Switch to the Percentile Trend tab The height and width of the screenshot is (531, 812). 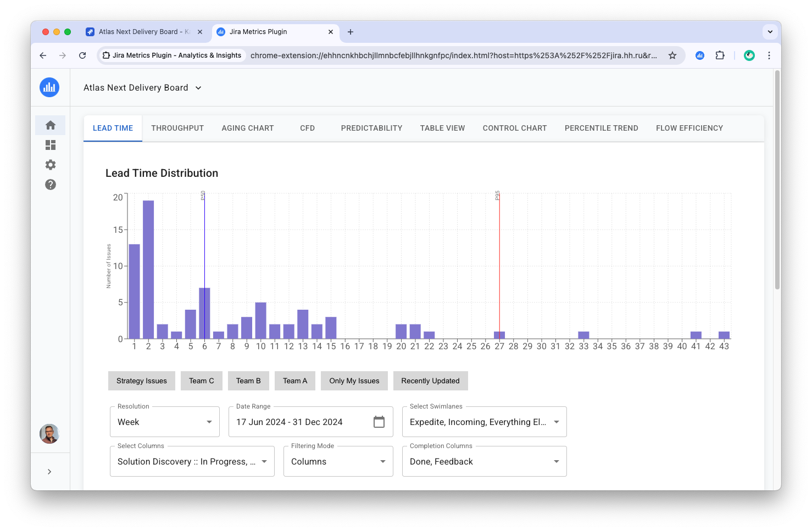pyautogui.click(x=602, y=128)
